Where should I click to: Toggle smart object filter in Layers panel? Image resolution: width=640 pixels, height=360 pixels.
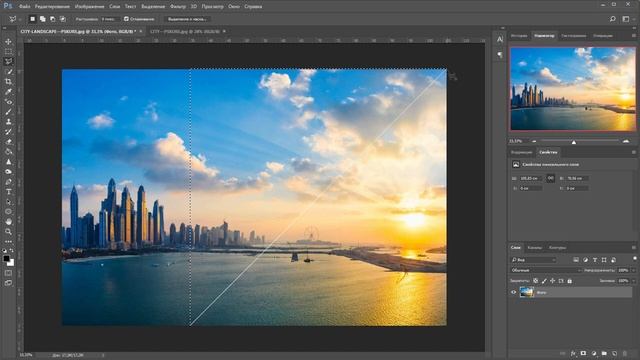coord(613,260)
